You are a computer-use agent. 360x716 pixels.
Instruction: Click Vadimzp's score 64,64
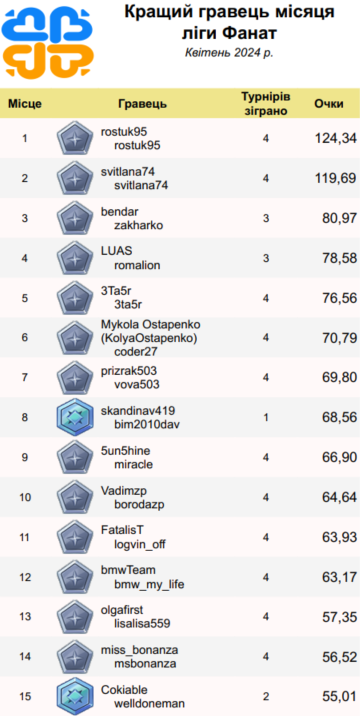(339, 497)
